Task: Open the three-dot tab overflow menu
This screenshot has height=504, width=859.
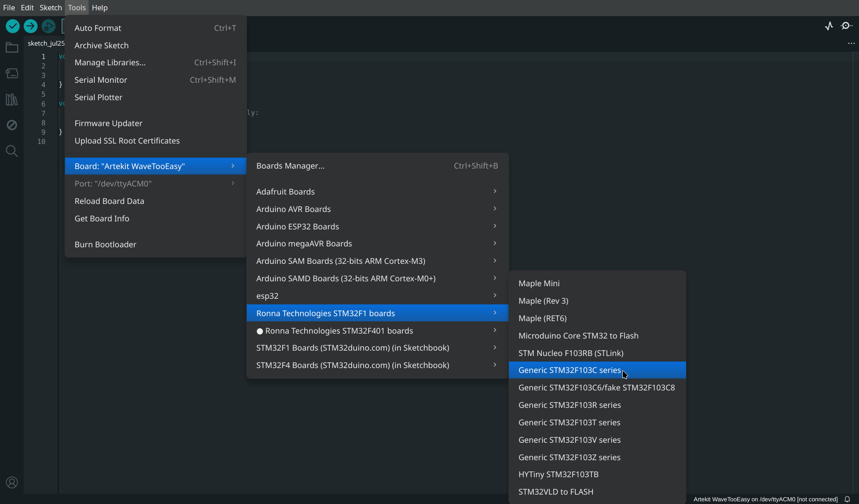Action: [851, 43]
